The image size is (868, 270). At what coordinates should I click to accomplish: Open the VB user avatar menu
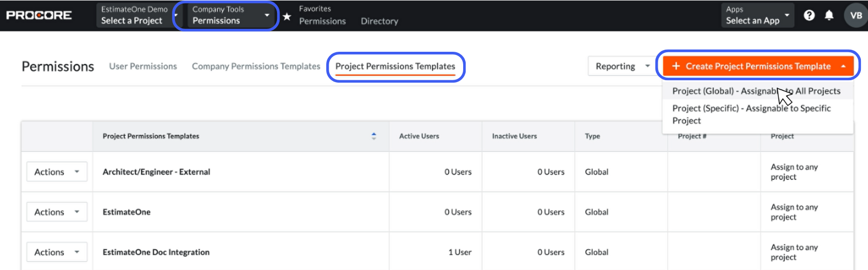(x=856, y=15)
